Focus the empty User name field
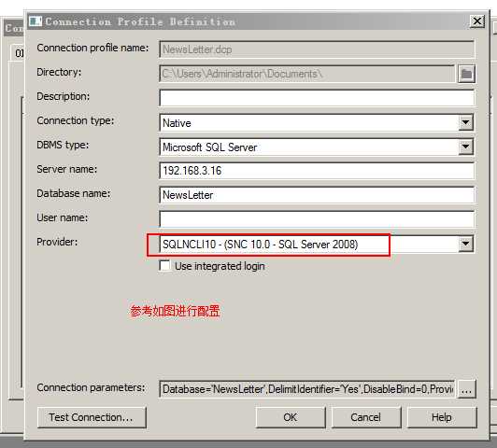 (x=317, y=219)
